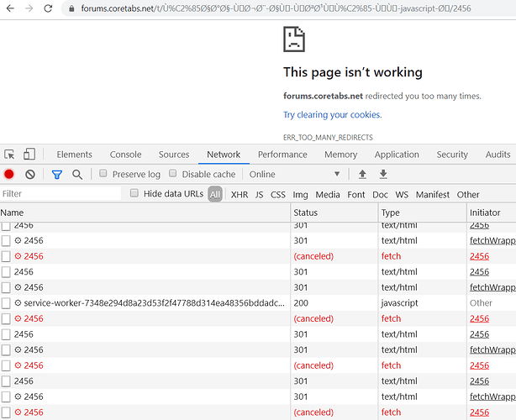The height and width of the screenshot is (420, 516).
Task: Enable Disable cache checkbox
Action: [x=172, y=173]
